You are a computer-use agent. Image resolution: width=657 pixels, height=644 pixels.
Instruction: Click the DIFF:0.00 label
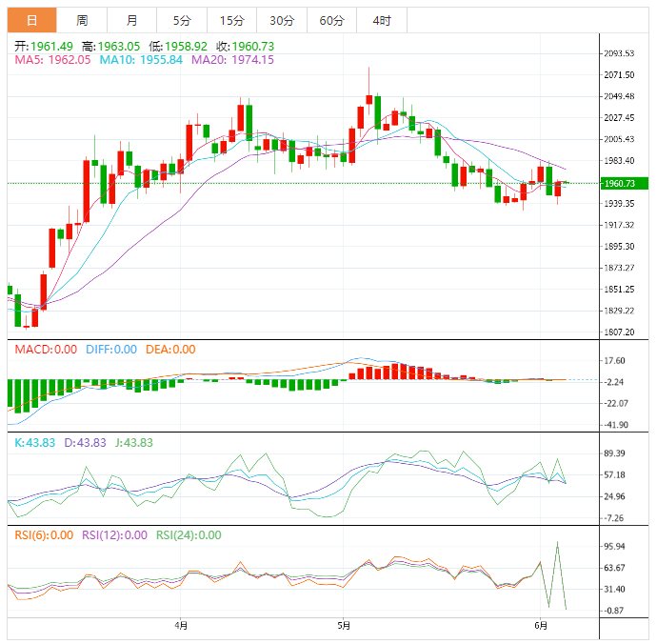(110, 350)
